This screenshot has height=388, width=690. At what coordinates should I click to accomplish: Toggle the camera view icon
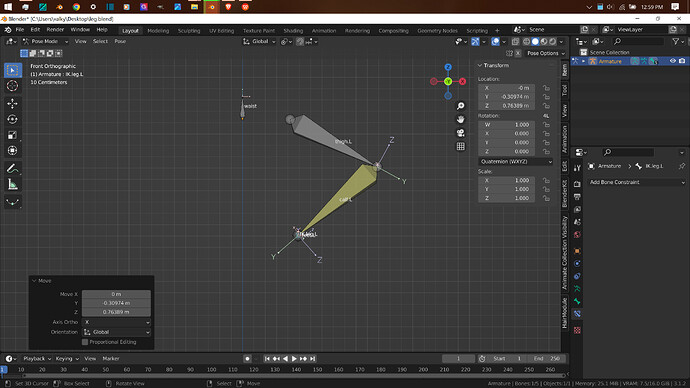pos(460,133)
